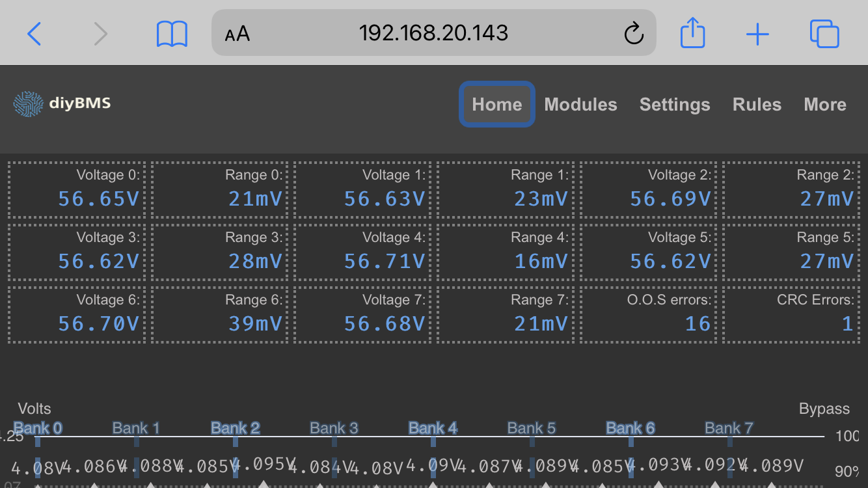868x488 pixels.
Task: Navigate back with the back arrow
Action: tap(34, 33)
